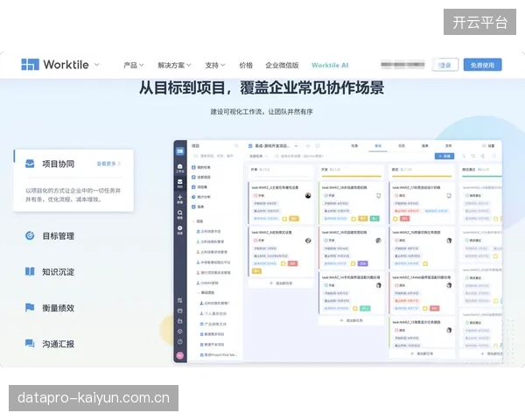525x420 pixels.
Task: Open the 全部任务 filter dropdown
Action: tap(258, 156)
